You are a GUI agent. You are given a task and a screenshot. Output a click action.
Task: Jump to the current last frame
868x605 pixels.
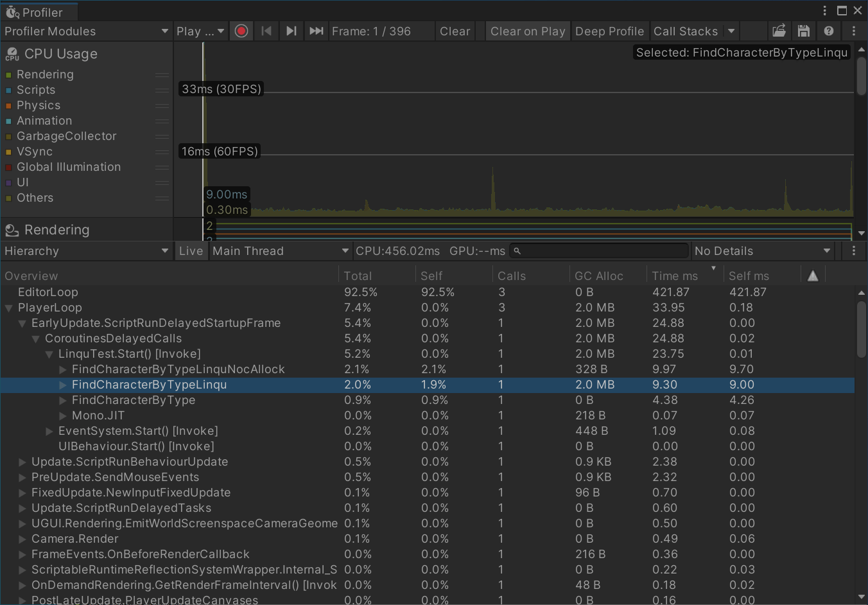click(x=316, y=31)
